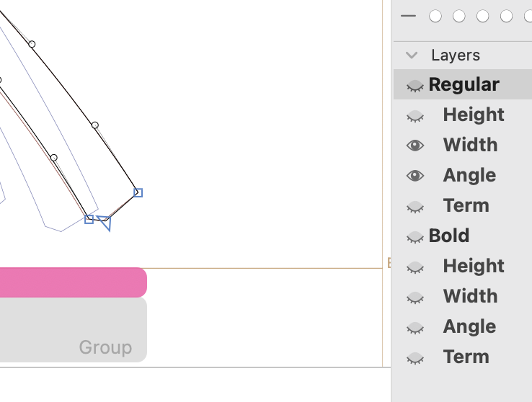Viewport: 532px width, 402px height.
Task: Click the eye icon beside Bold's Height layer
Action: pyautogui.click(x=414, y=267)
